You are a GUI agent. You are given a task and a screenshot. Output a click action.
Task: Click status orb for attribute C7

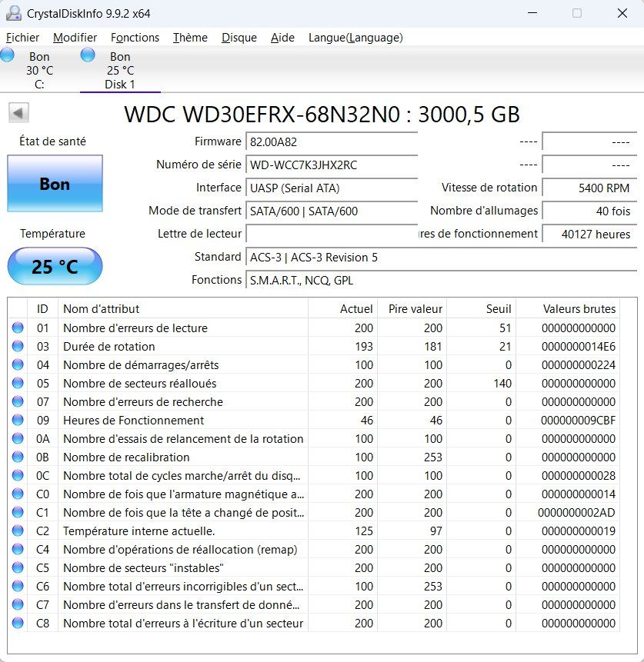tap(18, 604)
